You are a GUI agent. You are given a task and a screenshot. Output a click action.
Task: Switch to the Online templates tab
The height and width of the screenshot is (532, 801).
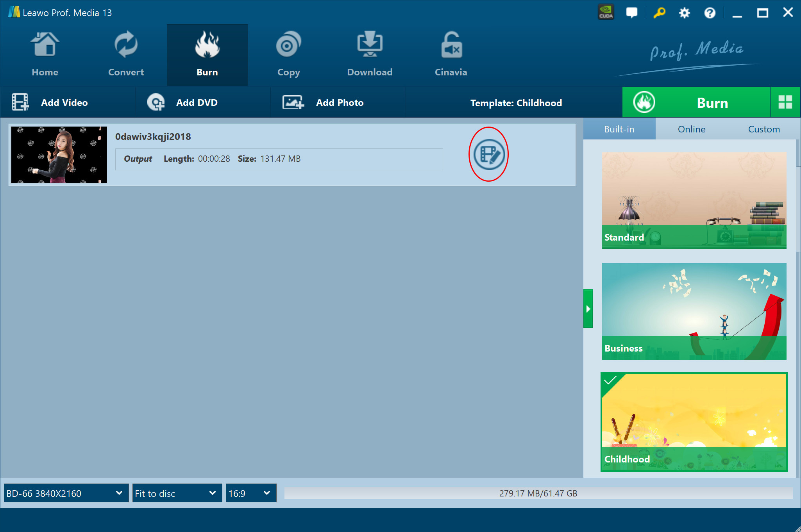(692, 129)
